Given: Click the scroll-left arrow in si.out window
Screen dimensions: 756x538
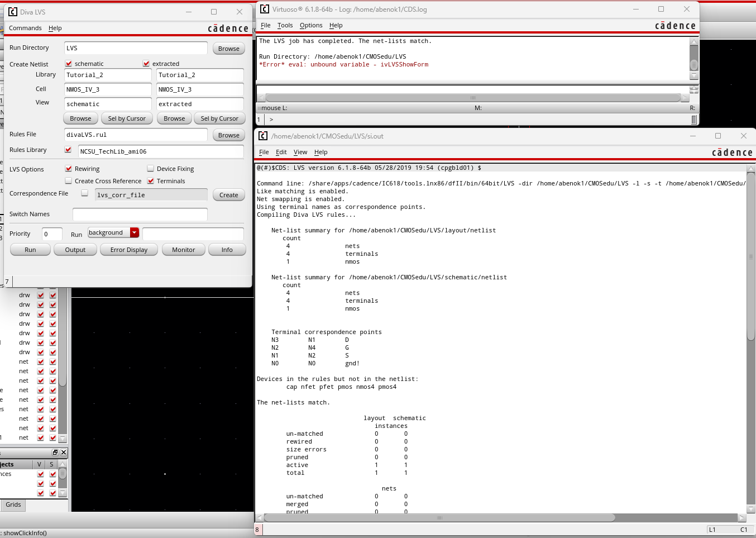Looking at the screenshot, I should (x=260, y=518).
